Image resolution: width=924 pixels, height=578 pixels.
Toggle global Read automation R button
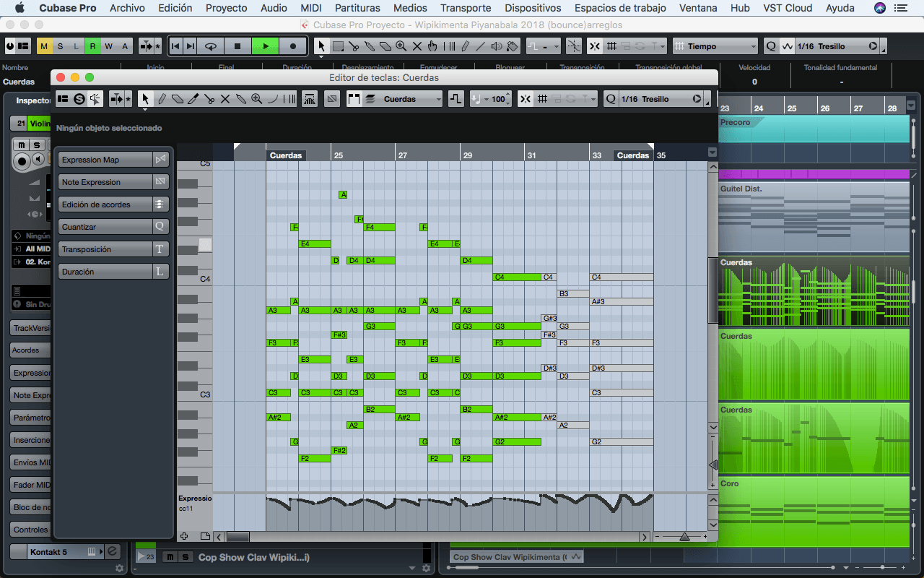click(x=92, y=46)
